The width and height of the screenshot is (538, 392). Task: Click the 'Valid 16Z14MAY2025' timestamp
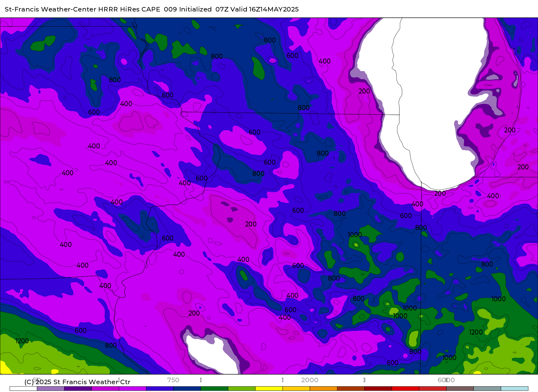(x=265, y=9)
